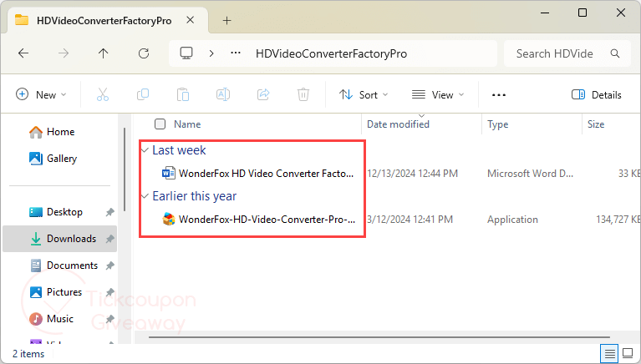Viewport: 641px width, 364px height.
Task: Click the 3/12/2024 12:41 PM date cell
Action: coord(410,220)
